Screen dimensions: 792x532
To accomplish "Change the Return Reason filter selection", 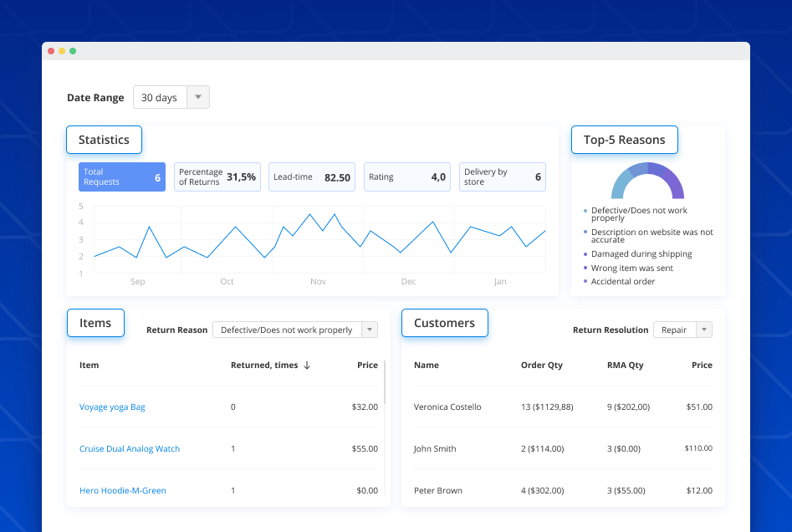I will pos(294,330).
